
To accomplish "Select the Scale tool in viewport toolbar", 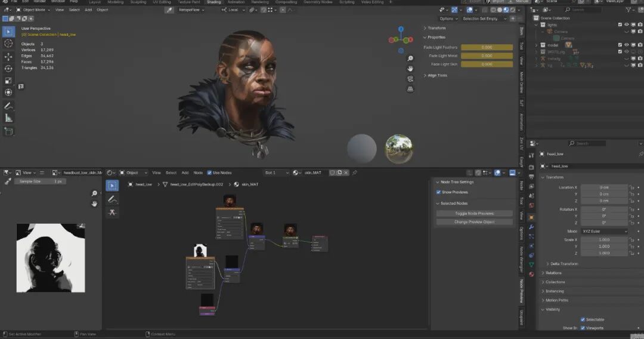I will [x=8, y=81].
